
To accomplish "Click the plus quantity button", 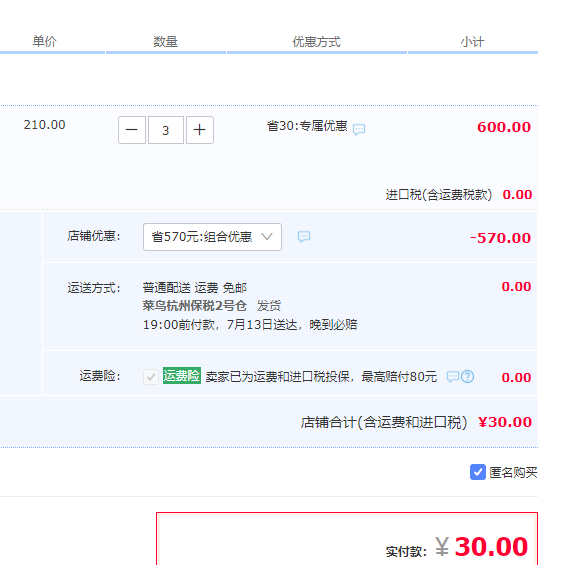I will 200,130.
